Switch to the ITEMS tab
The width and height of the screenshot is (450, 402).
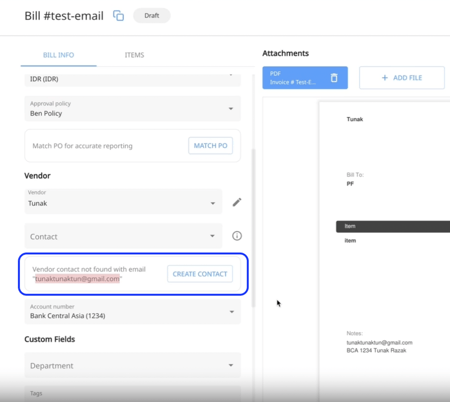134,55
